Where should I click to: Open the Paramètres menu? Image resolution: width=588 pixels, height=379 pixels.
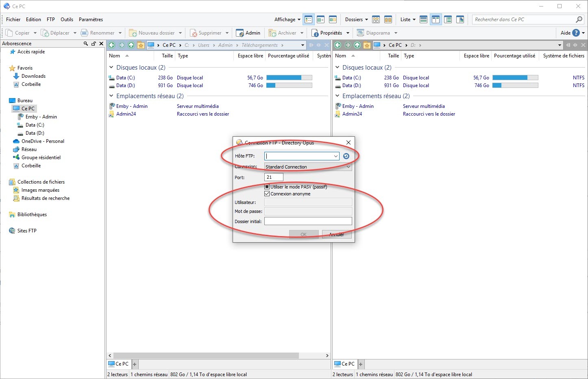point(91,20)
